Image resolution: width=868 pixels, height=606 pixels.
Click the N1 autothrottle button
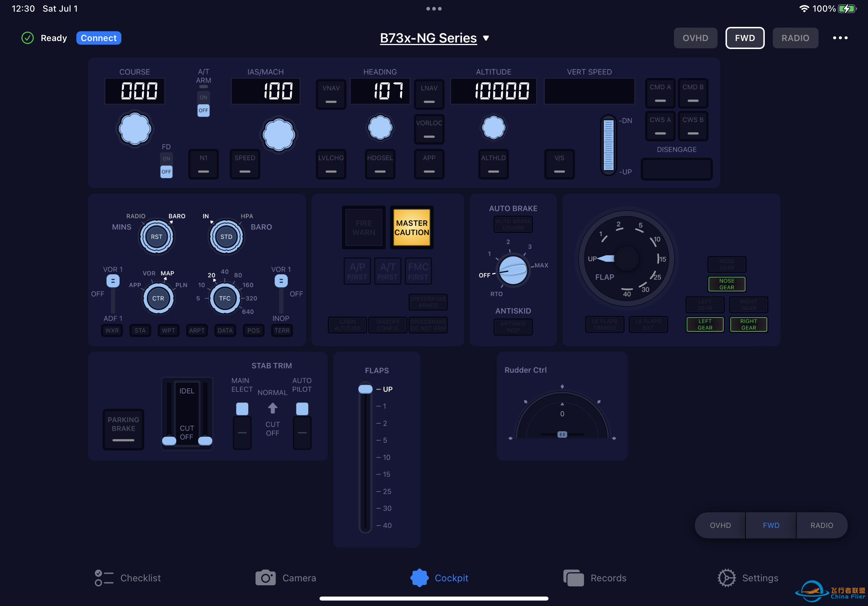[204, 164]
